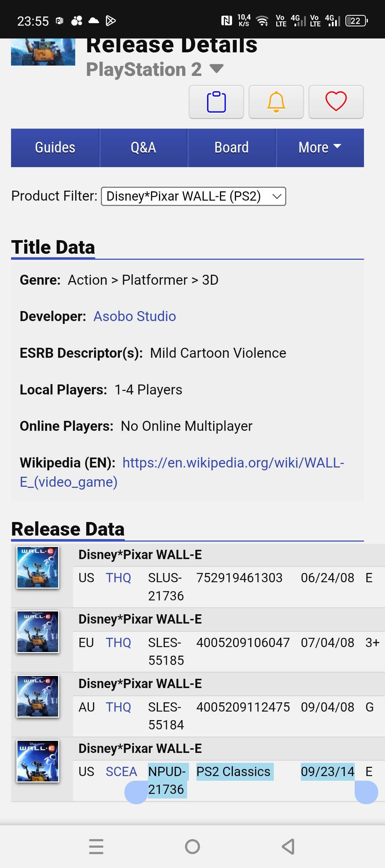Open the Product Filter combo box
Screen dimensions: 385x868
194,196
